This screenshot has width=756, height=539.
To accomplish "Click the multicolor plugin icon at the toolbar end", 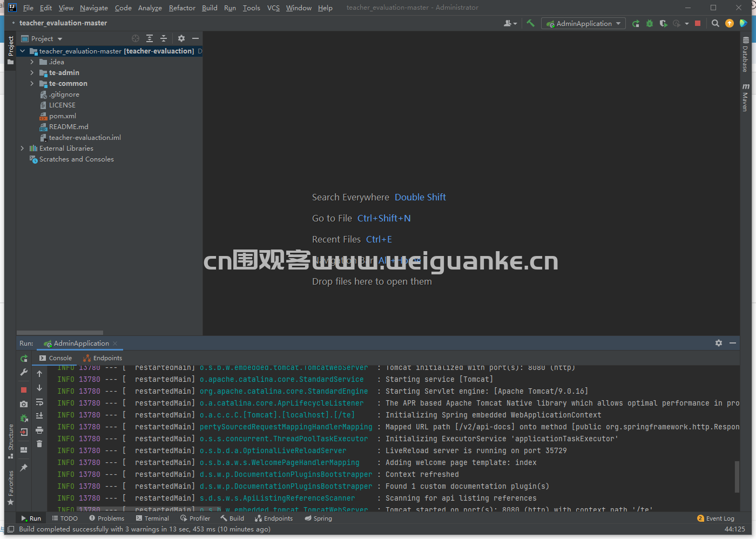I will (x=744, y=23).
